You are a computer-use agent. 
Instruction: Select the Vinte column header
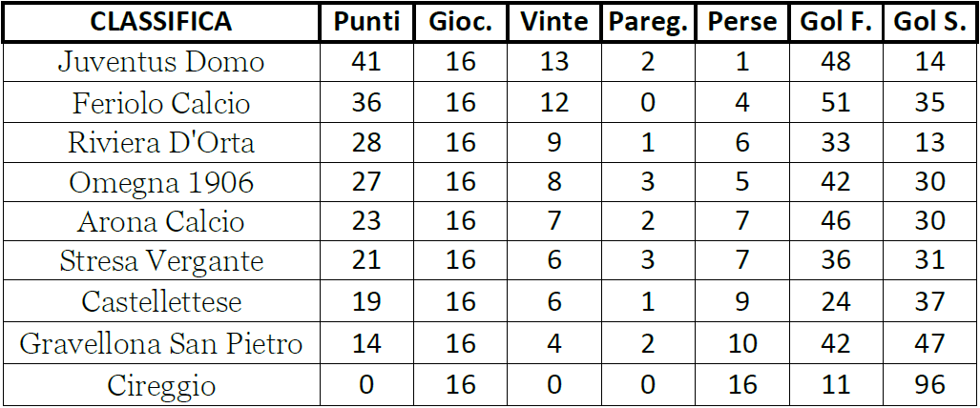pos(554,21)
